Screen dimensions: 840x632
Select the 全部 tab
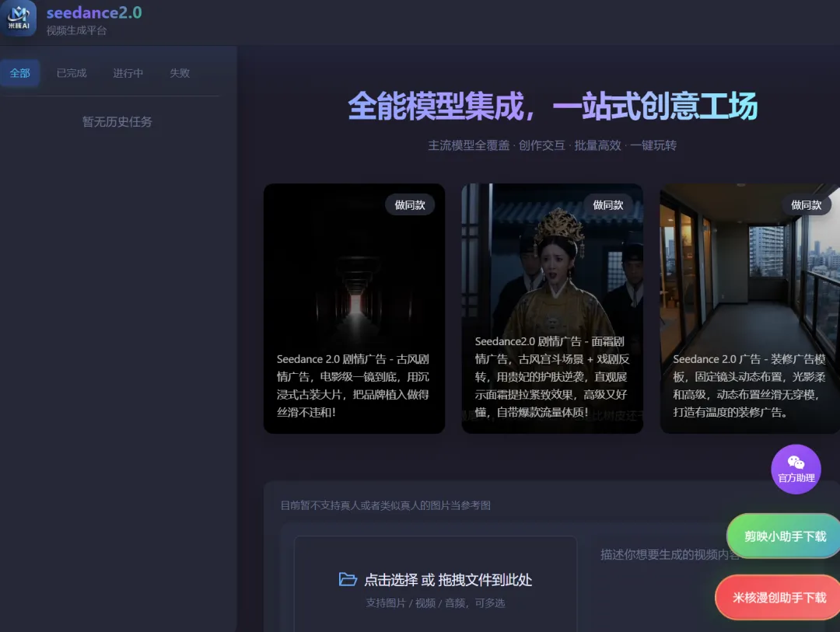(19, 73)
